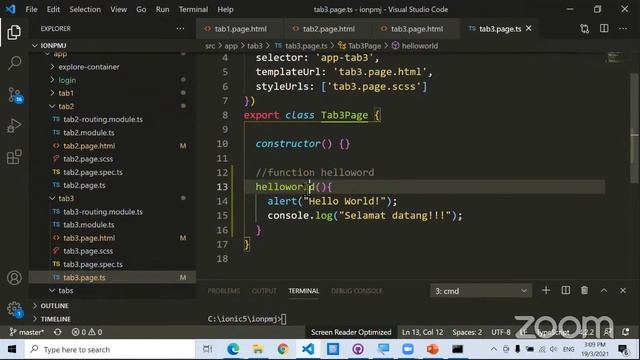Open tab2.page.spec.ts file
Image resolution: width=640 pixels, height=360 pixels.
tap(93, 172)
